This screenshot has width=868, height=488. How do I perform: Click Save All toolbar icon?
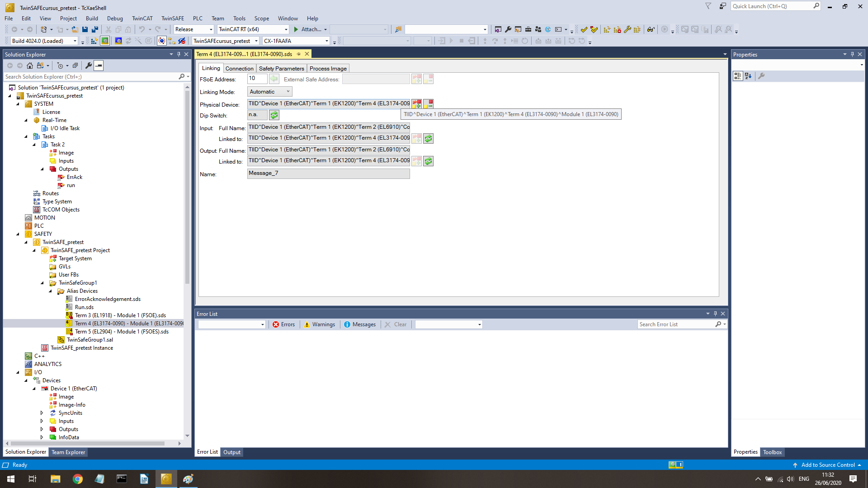pos(95,29)
